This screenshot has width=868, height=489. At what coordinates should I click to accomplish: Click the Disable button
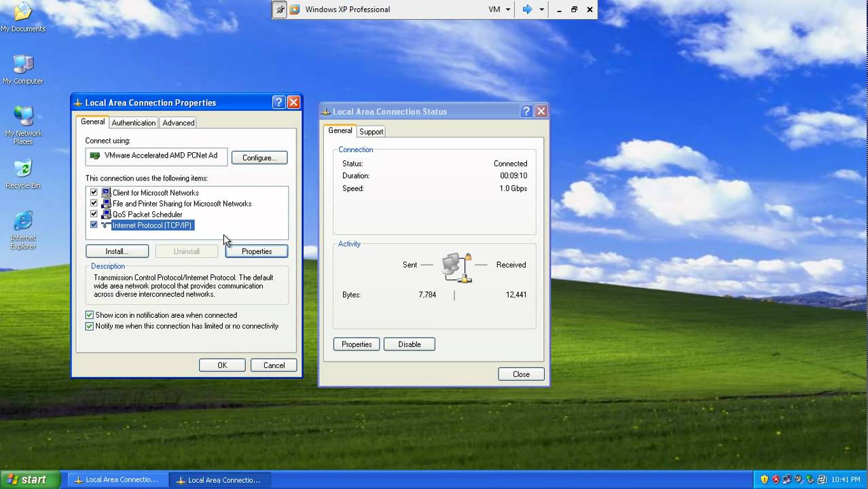pyautogui.click(x=410, y=344)
